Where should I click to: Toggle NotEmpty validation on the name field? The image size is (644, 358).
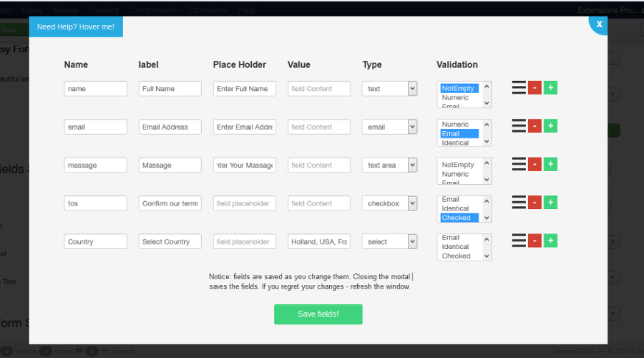pos(459,88)
